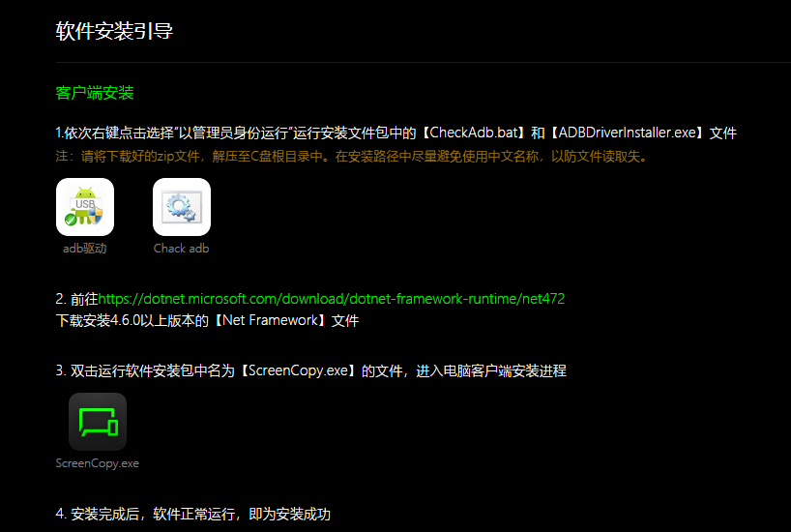
Task: Click the 【Net Framework】 text in step 2
Action: point(270,320)
